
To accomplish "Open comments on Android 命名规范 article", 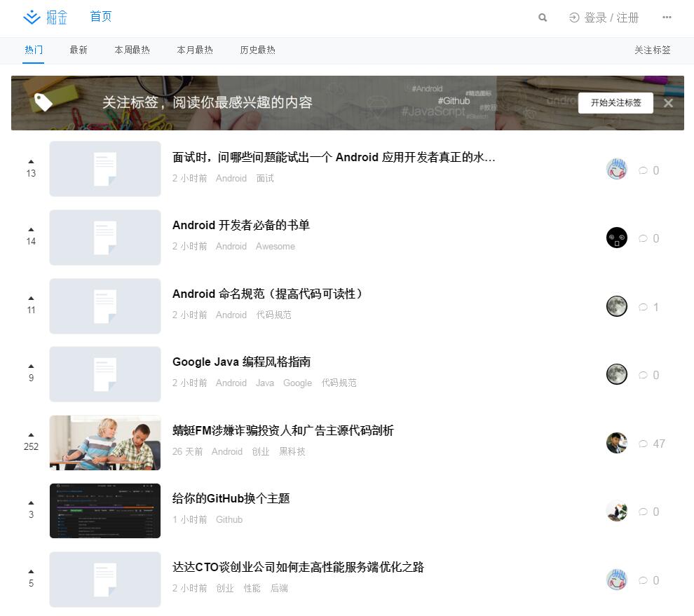I will tap(649, 307).
